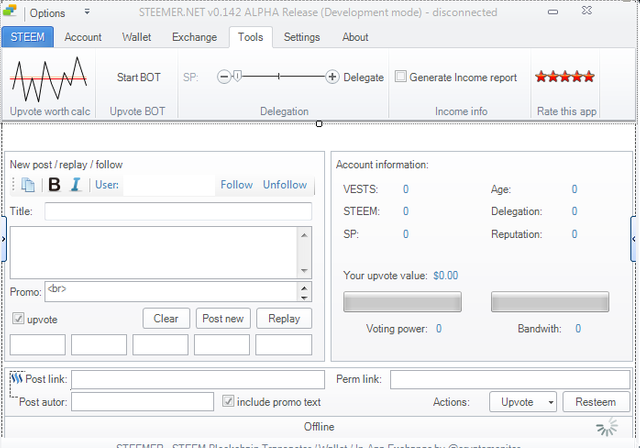Click post body scrollbar up arrow
The image size is (640, 448).
pos(304,235)
